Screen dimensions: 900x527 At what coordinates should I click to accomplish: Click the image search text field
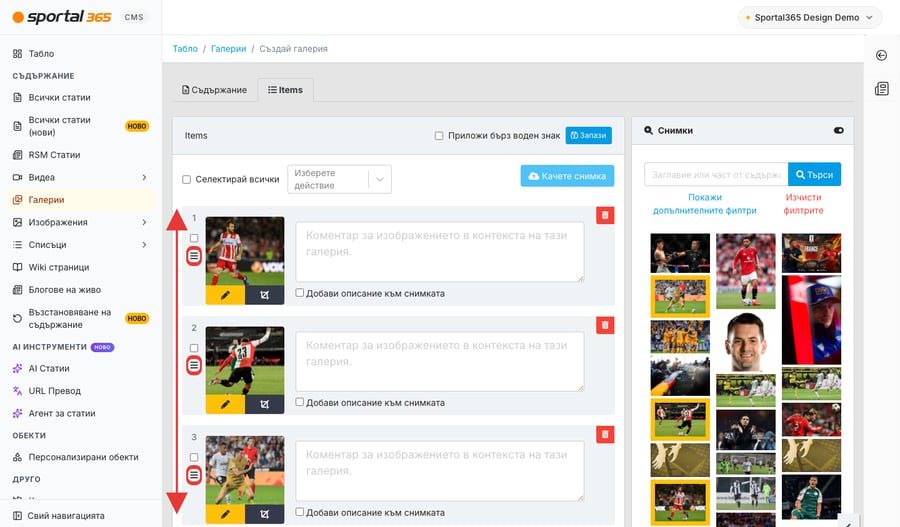click(716, 175)
